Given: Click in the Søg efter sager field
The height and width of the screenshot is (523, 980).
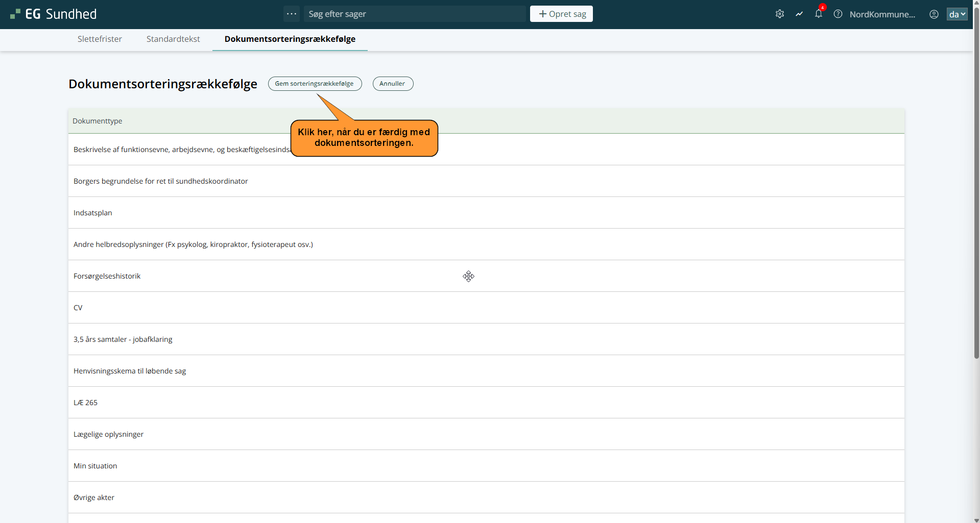Looking at the screenshot, I should [414, 14].
